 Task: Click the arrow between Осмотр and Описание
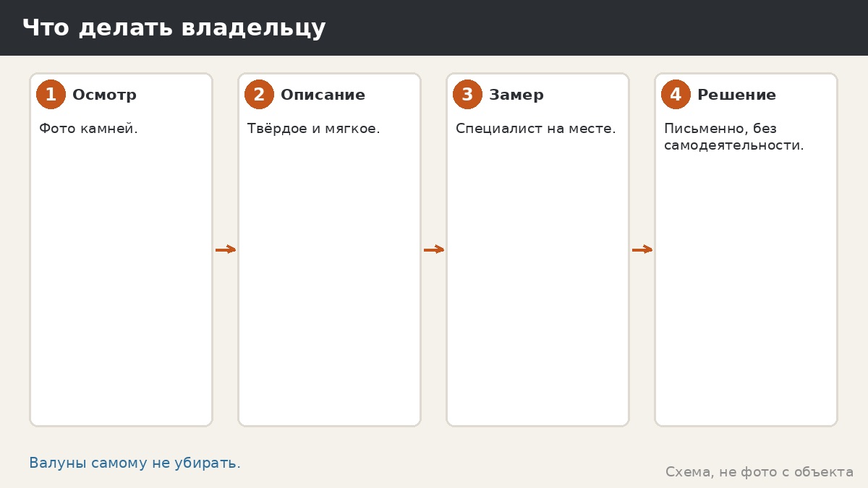(x=226, y=249)
